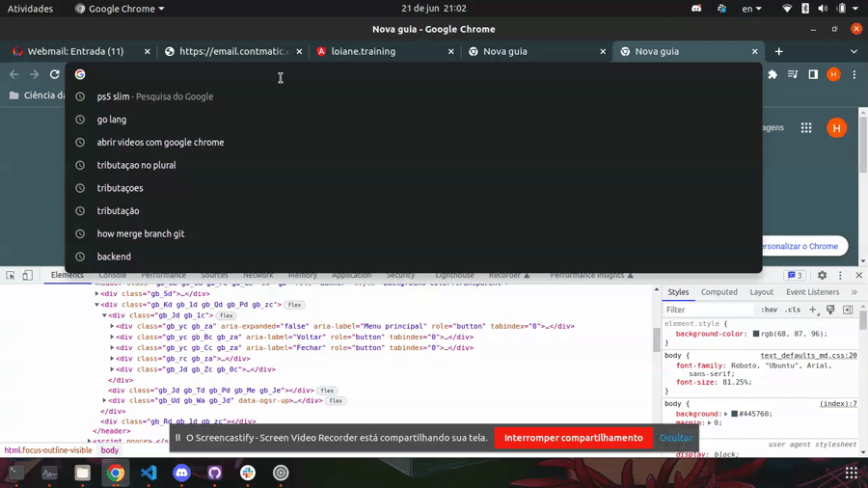Open Discord from the dock
868x488 pixels.
tap(181, 473)
